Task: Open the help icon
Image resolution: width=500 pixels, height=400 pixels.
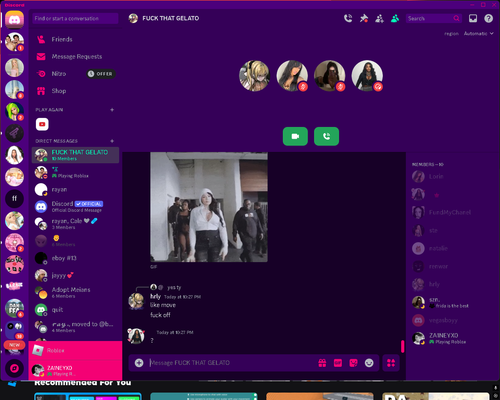Action: (488, 18)
